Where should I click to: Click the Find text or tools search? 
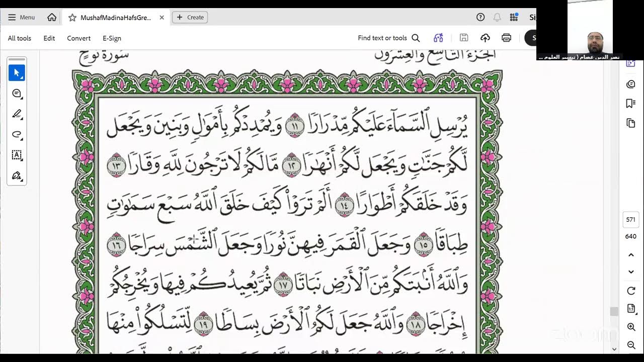coord(388,38)
